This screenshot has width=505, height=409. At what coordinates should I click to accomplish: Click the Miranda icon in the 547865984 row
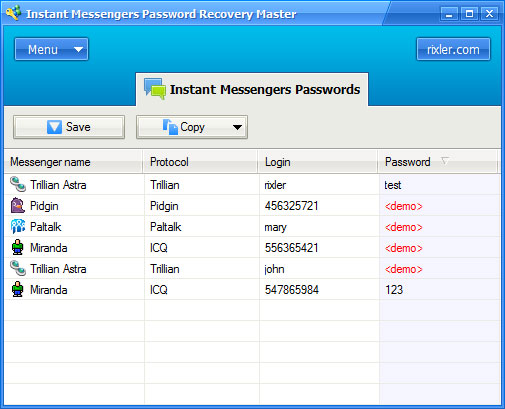pyautogui.click(x=17, y=289)
